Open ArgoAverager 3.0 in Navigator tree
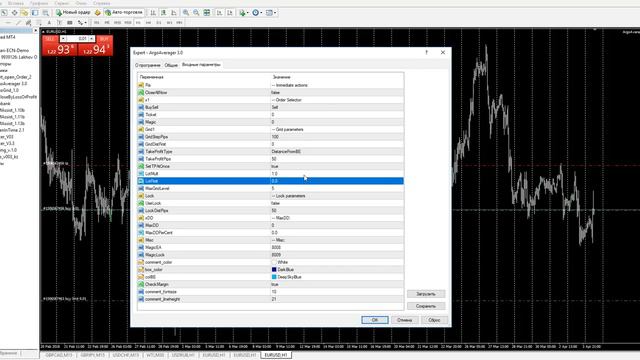 (13, 84)
